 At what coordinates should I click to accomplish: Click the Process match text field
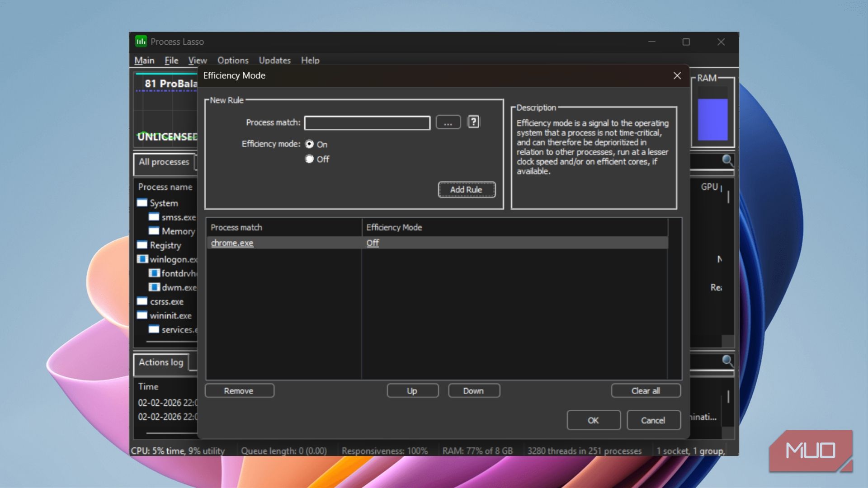click(x=367, y=123)
